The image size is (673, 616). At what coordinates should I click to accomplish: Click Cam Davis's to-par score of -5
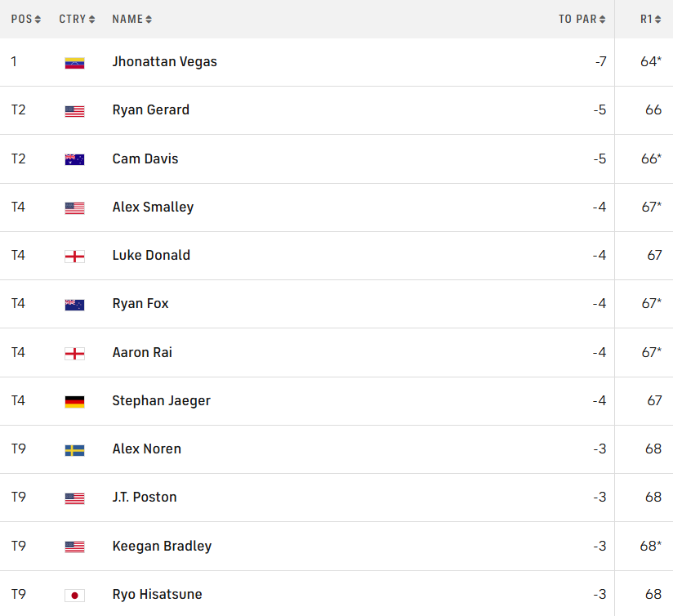pyautogui.click(x=599, y=158)
